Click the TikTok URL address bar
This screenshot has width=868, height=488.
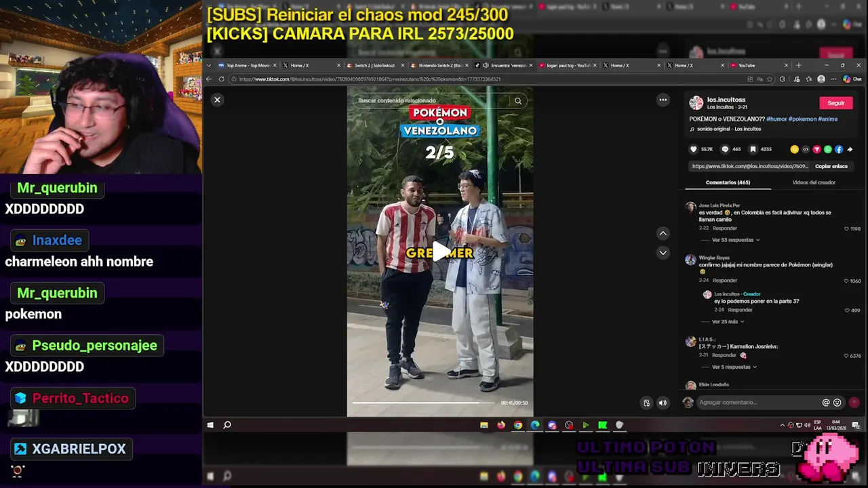click(488, 79)
